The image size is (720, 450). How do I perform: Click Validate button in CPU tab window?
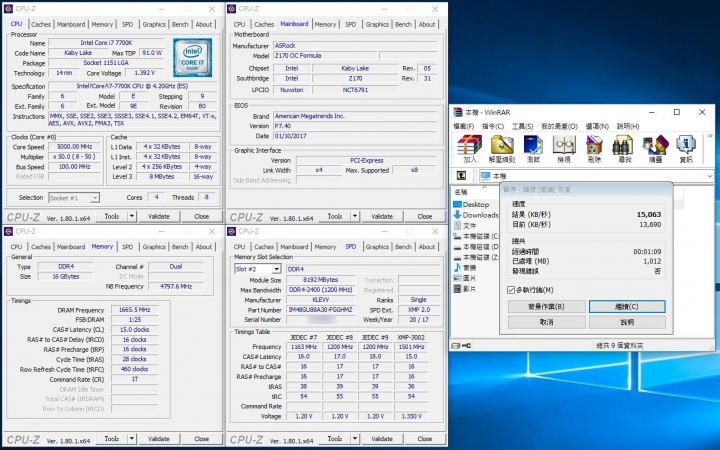(x=159, y=216)
